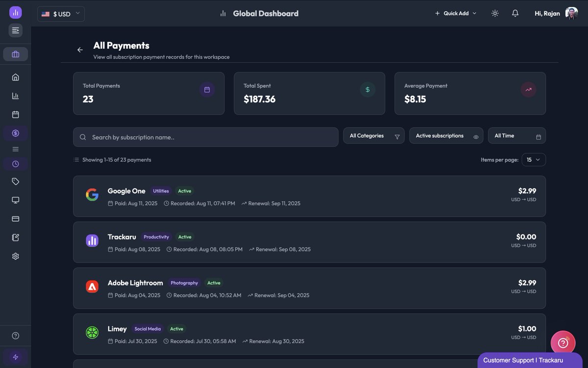Screen dimensions: 588x368
Task: Click the $0.00 Trackaru amount
Action: coord(526,237)
